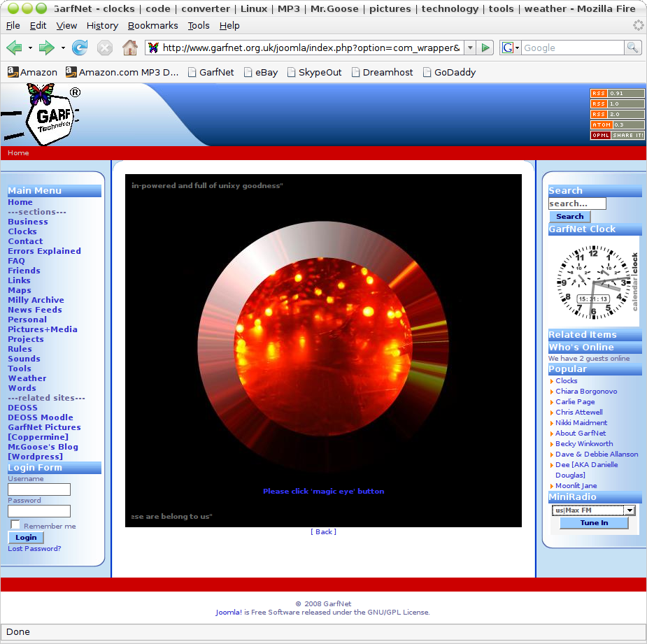Open the News Feeds menu link
This screenshot has width=647, height=644.
[35, 310]
